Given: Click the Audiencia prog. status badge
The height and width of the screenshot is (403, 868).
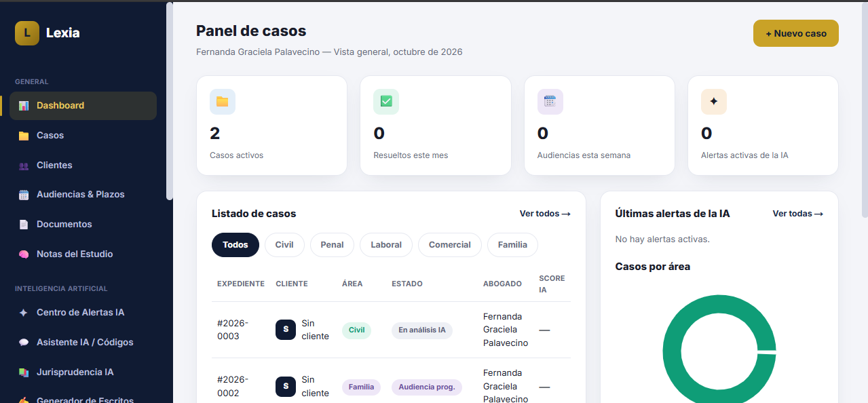Looking at the screenshot, I should click(x=427, y=387).
